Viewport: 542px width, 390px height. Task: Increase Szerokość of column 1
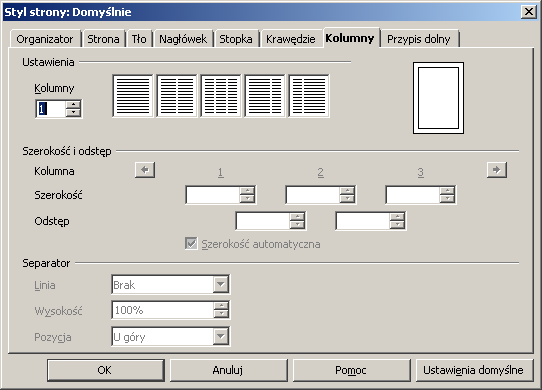(x=247, y=191)
